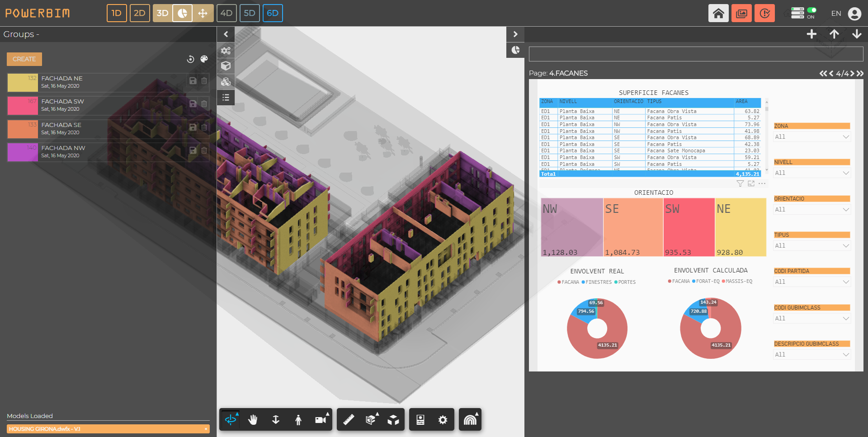The height and width of the screenshot is (437, 868).
Task: Go to the first report page
Action: pyautogui.click(x=823, y=74)
